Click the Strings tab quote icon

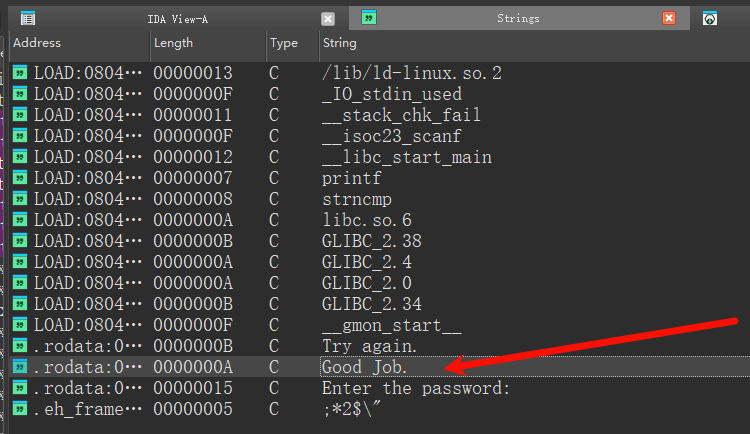[x=369, y=18]
